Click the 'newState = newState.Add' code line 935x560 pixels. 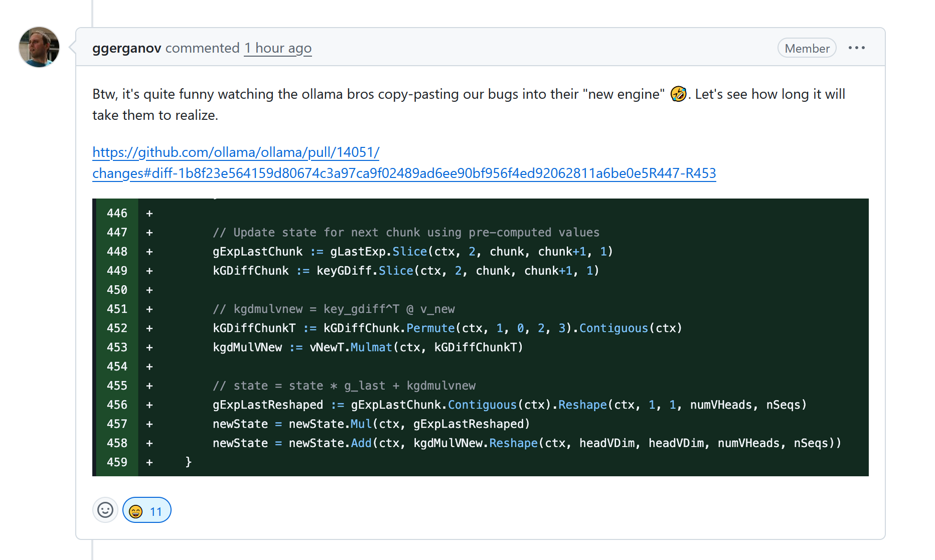[527, 443]
